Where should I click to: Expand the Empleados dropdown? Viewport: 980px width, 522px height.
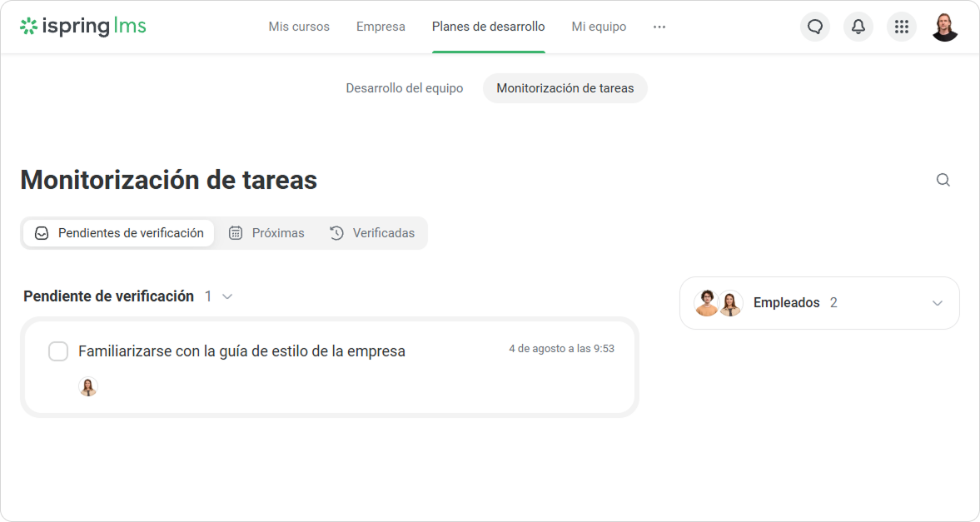tap(937, 303)
